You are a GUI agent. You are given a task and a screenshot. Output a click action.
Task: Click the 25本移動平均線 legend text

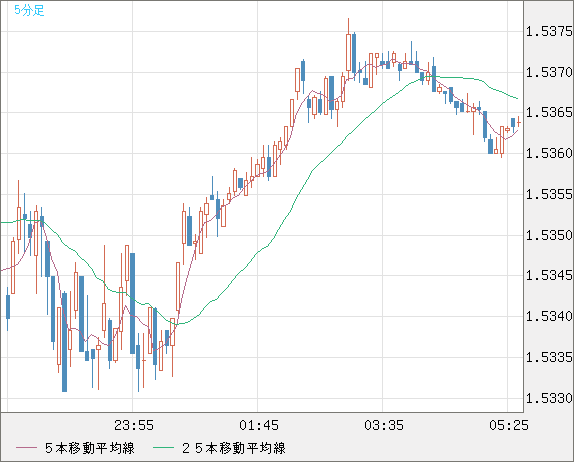coord(234,448)
